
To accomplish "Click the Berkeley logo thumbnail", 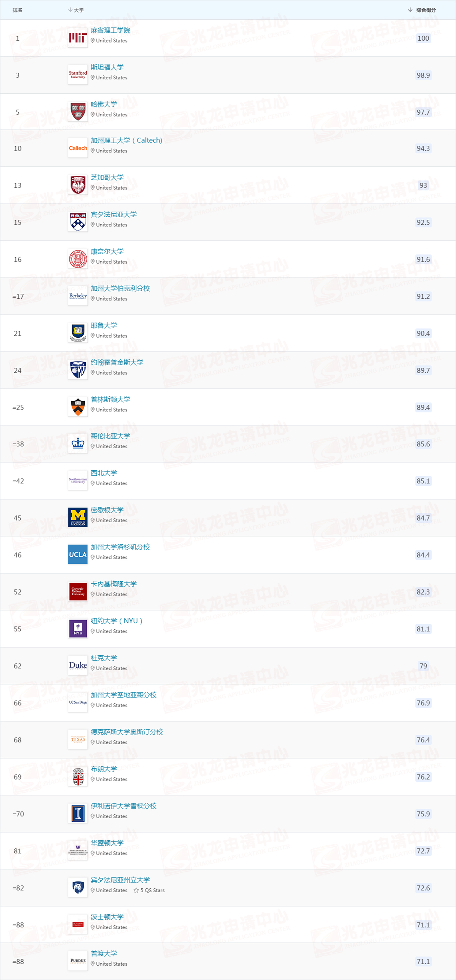I will tap(78, 296).
